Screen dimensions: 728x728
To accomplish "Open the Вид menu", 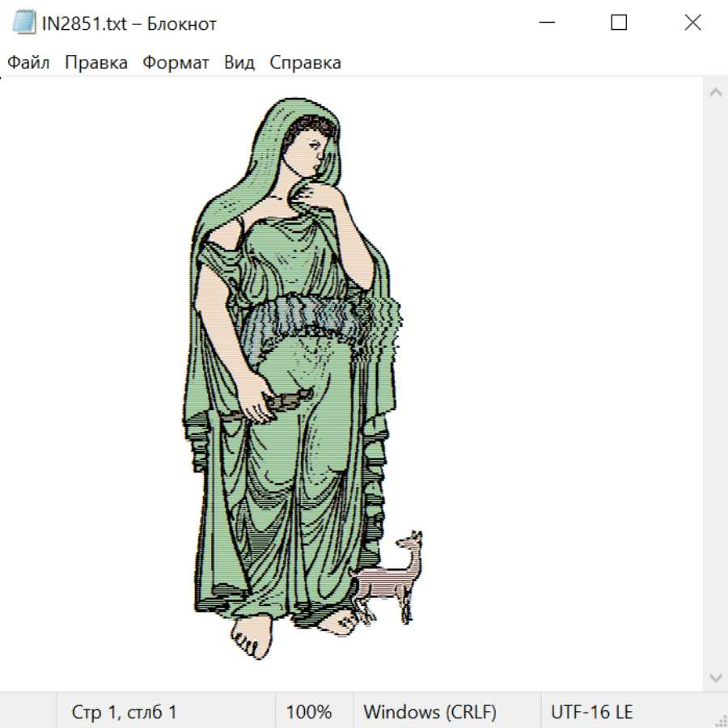I will pos(239,63).
